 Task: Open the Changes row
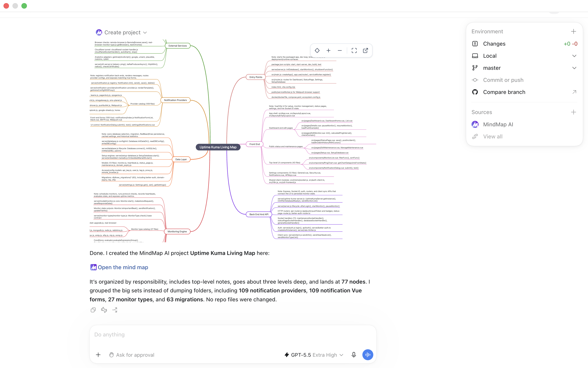click(x=524, y=44)
